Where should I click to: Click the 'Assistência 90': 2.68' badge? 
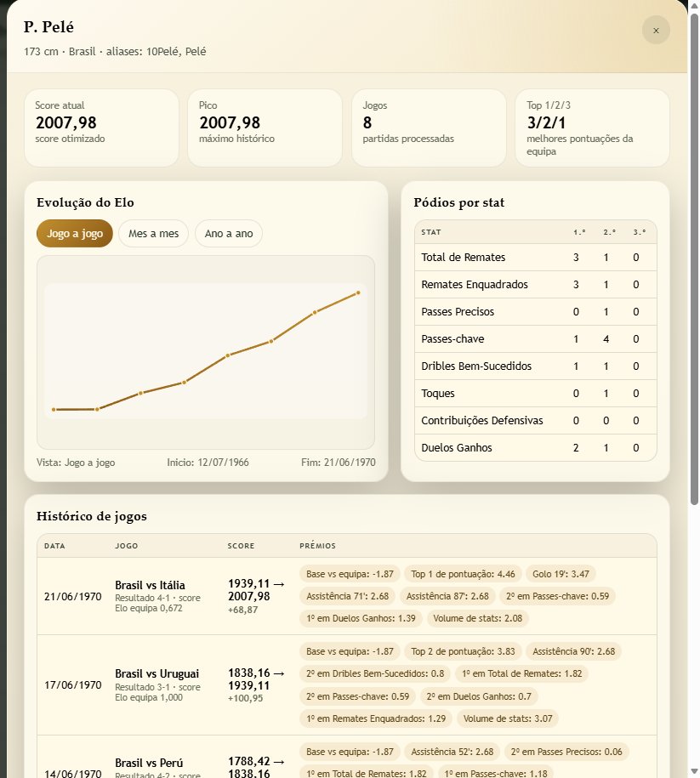(573, 651)
